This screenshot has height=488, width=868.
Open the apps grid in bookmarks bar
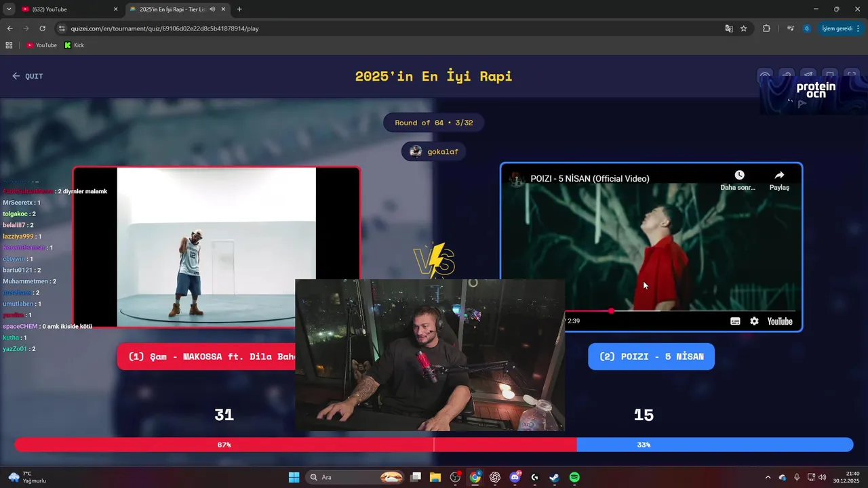tap(9, 45)
